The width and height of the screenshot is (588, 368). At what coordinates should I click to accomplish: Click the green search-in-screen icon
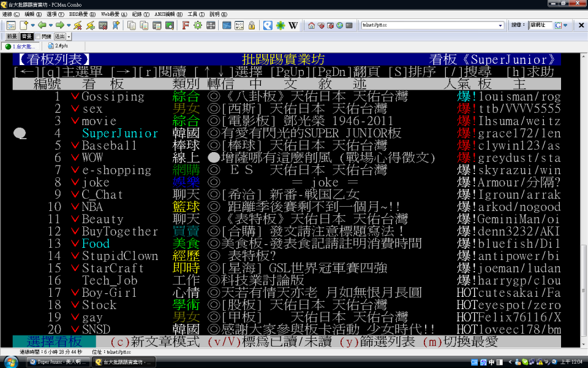[x=170, y=26]
